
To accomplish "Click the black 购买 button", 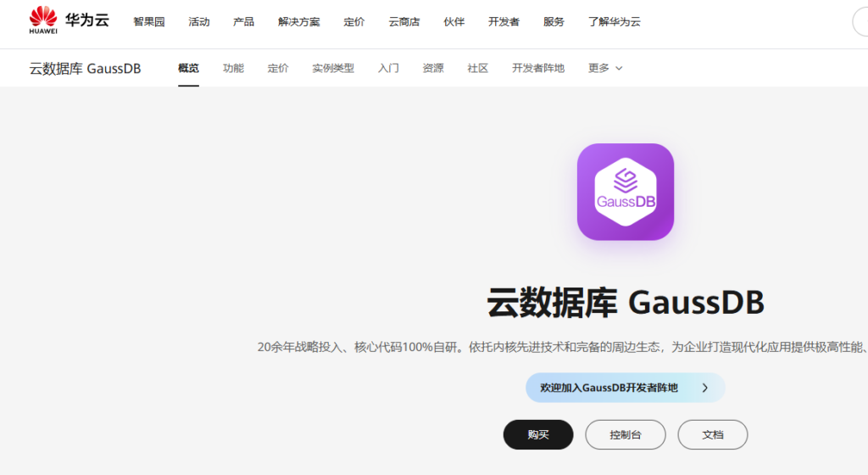I will click(x=538, y=434).
